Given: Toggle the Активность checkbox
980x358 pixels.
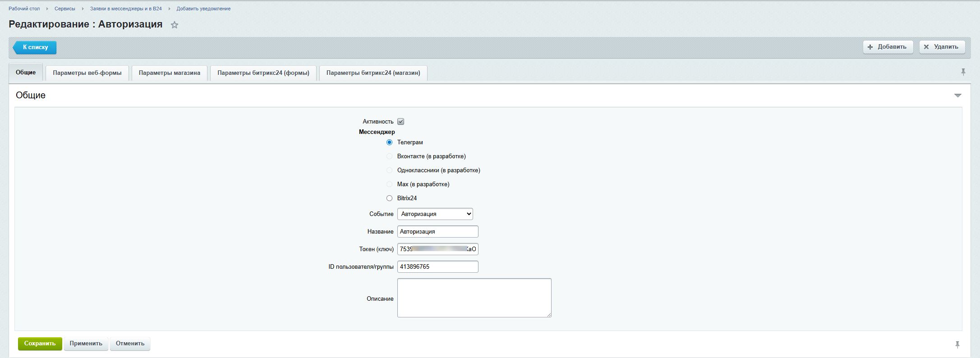Looking at the screenshot, I should pos(400,122).
